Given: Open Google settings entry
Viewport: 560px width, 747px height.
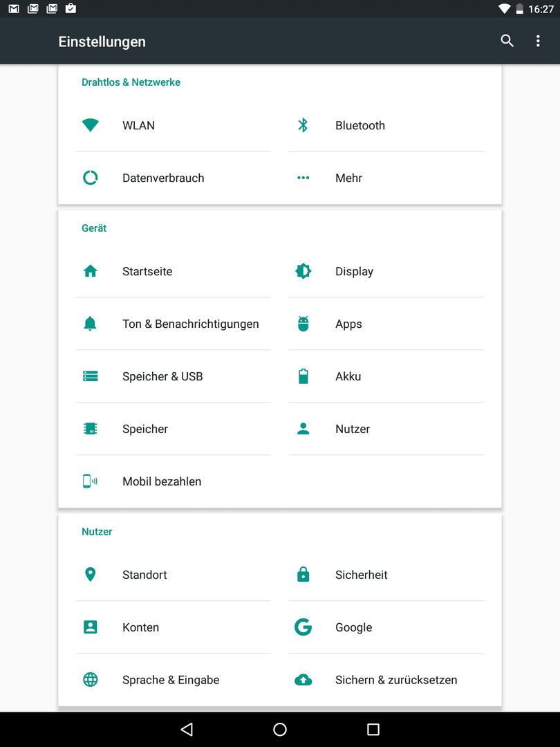Looking at the screenshot, I should pyautogui.click(x=386, y=627).
